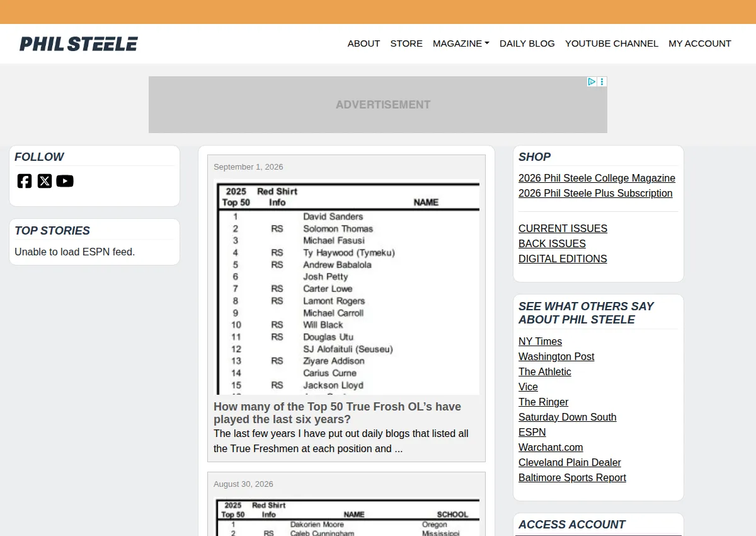Screen dimensions: 756x536
Task: Click the September 1, 2026 post date
Action: pyautogui.click(x=248, y=167)
